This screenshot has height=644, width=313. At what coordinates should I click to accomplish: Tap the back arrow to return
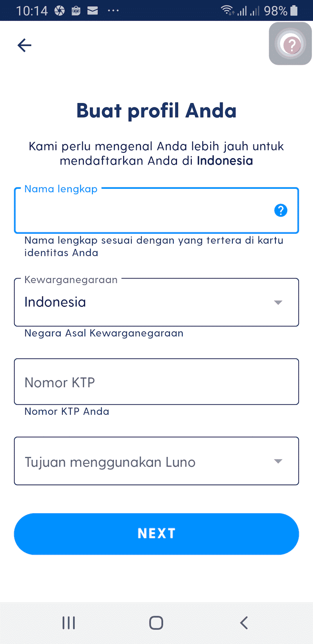24,45
